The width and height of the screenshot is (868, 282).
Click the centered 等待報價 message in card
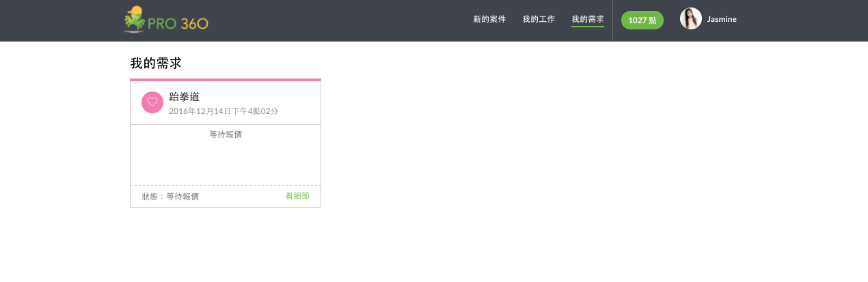[x=226, y=135]
